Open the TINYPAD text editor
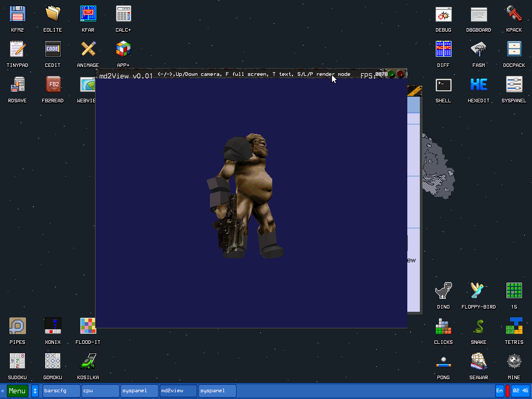The image size is (532, 399). [x=17, y=48]
